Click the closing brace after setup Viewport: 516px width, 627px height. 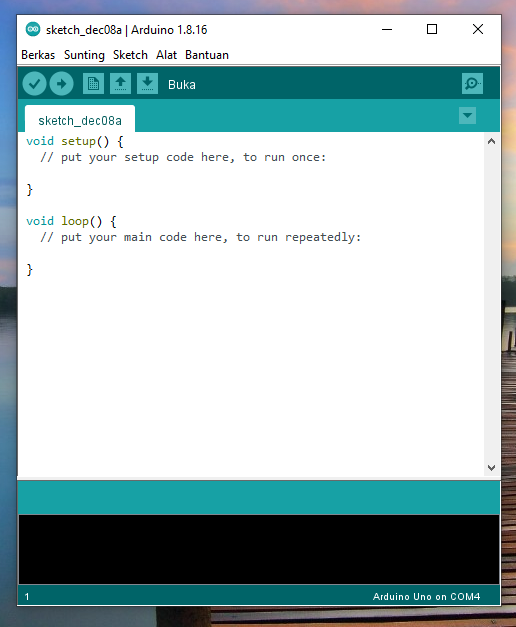[x=30, y=189]
